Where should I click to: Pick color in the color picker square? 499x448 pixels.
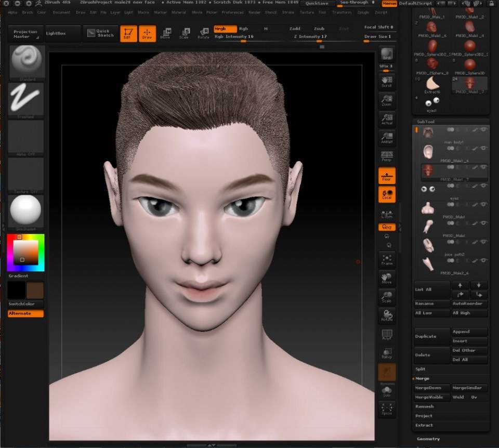tap(25, 252)
